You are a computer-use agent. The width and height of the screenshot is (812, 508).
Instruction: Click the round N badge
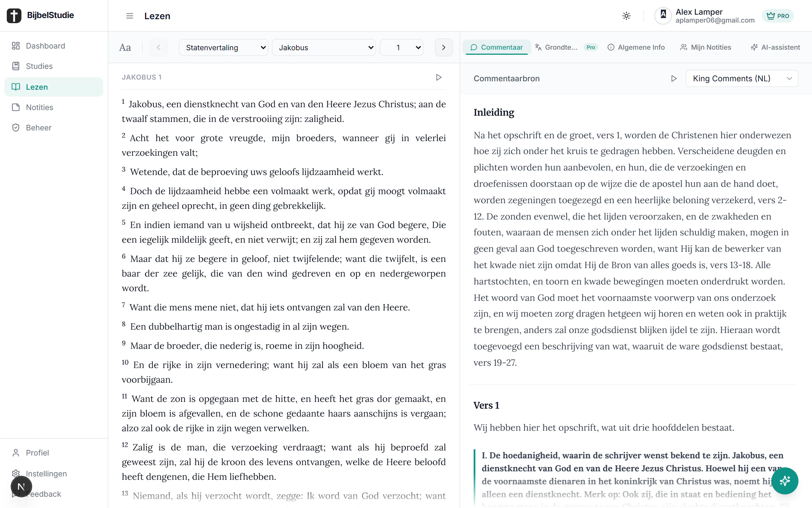[x=21, y=486]
